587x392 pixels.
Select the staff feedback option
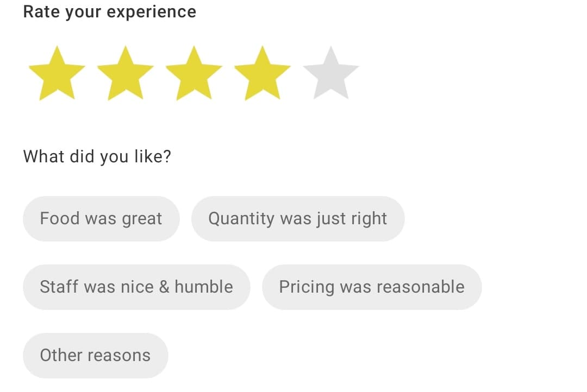pyautogui.click(x=136, y=287)
